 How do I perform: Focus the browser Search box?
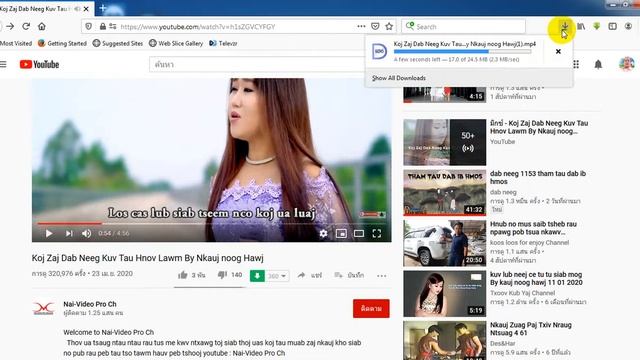[x=464, y=27]
